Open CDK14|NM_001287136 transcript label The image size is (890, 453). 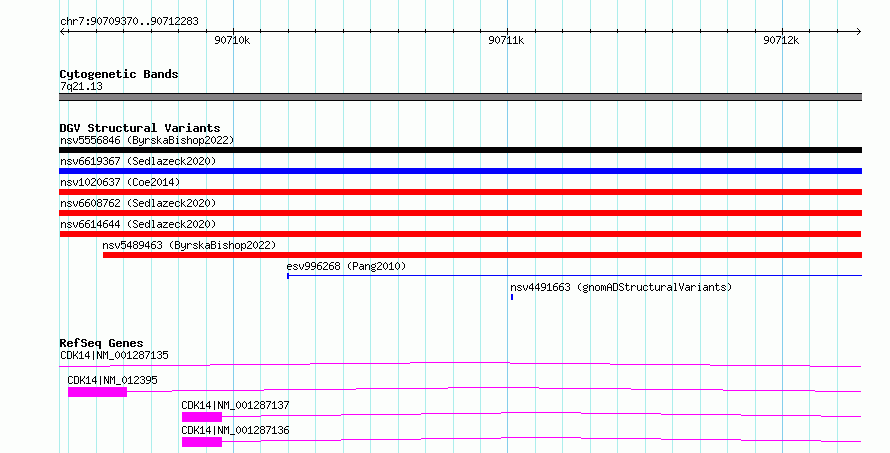pos(235,430)
